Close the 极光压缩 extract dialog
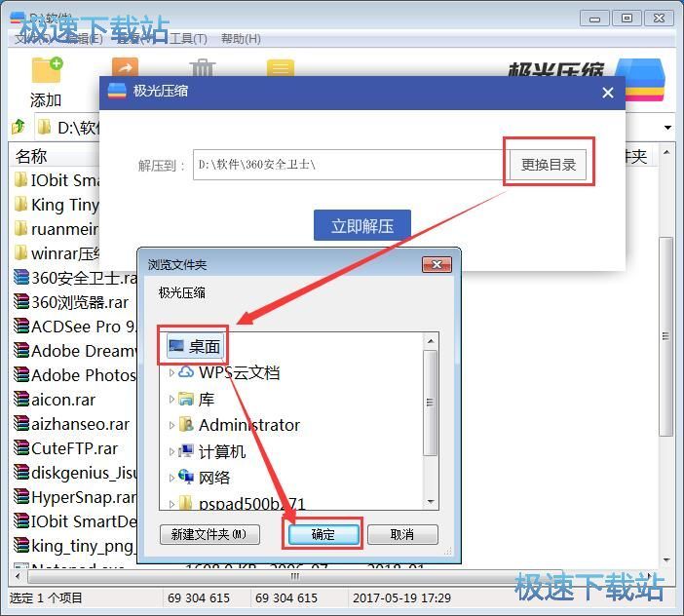The height and width of the screenshot is (616, 684). 608,93
